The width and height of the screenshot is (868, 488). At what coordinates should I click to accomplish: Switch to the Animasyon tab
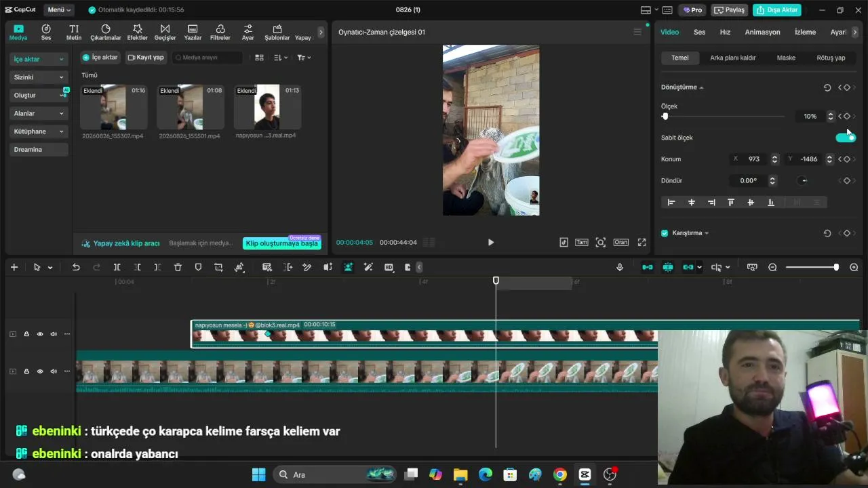[x=762, y=32]
